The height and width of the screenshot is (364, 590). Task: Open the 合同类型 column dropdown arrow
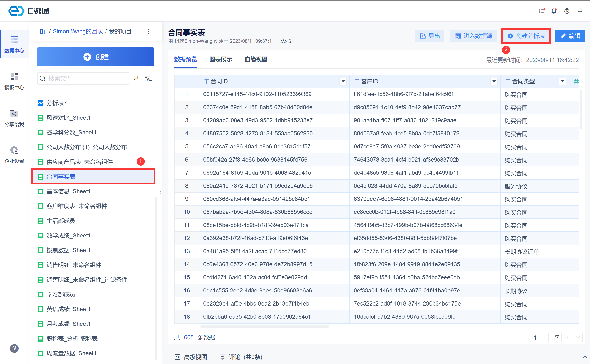click(x=562, y=81)
